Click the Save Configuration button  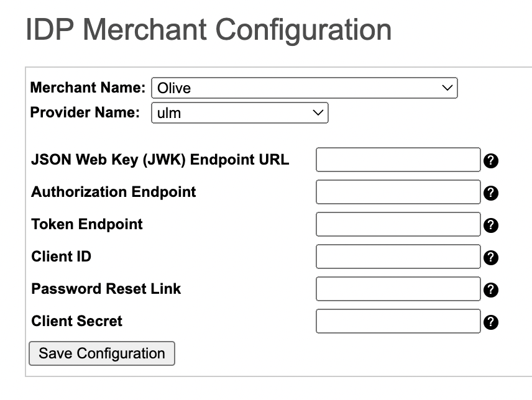click(102, 353)
